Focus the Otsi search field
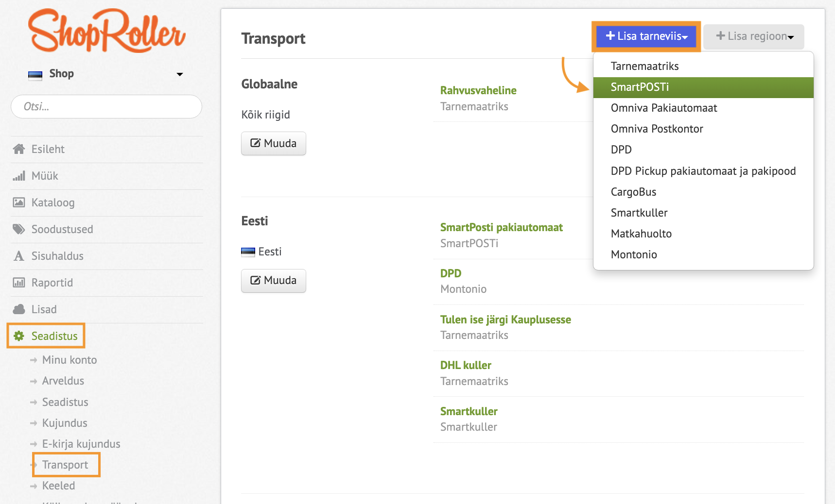Screen dimensions: 835x504 [x=106, y=107]
